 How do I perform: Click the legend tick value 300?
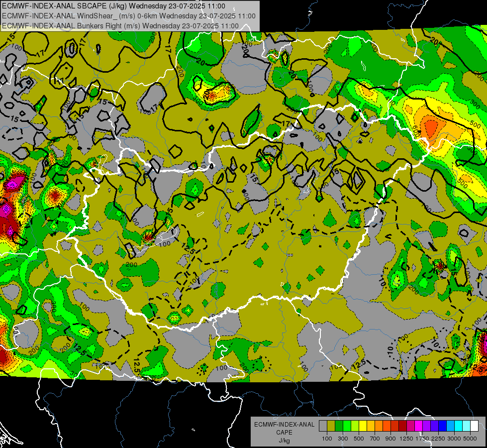[343, 439]
